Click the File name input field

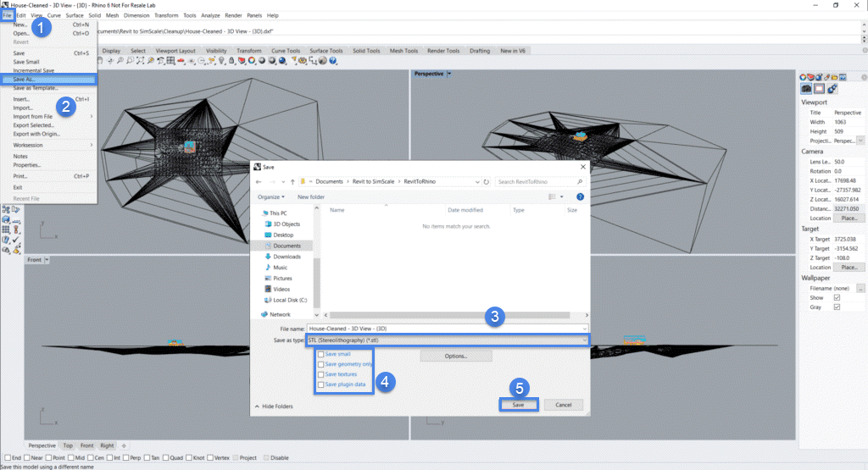click(x=447, y=328)
